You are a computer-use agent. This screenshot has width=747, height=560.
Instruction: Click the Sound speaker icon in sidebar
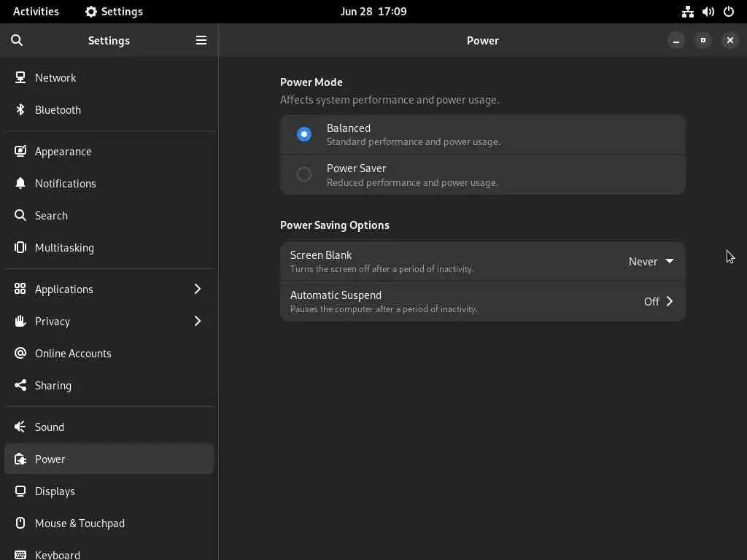[20, 427]
